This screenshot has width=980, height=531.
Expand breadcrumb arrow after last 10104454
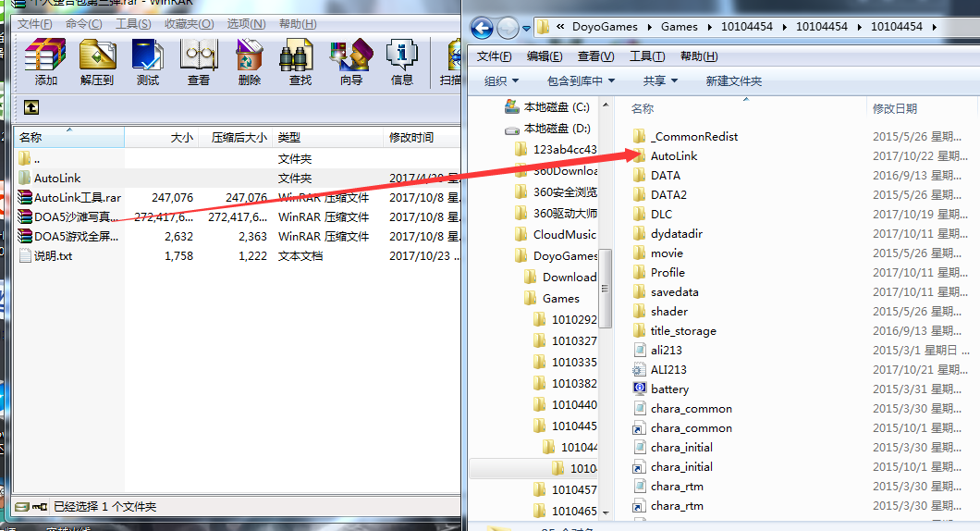[935, 27]
